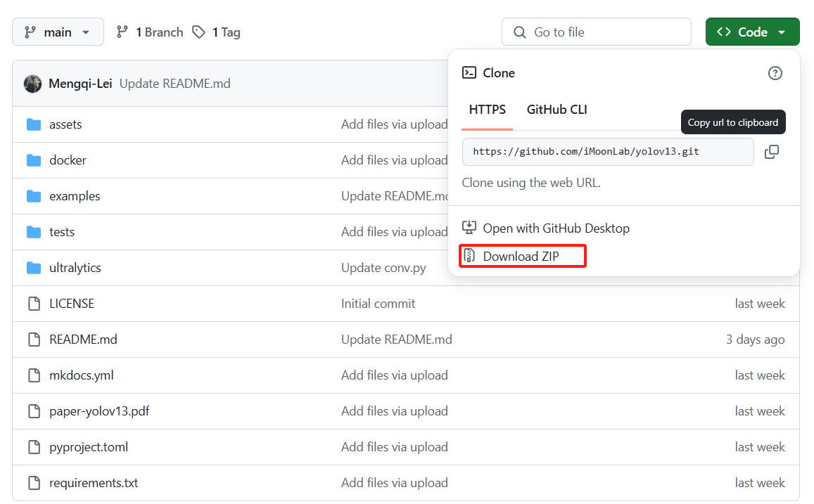This screenshot has height=504, width=814.
Task: Open Add files via upload commit for requirements.txt
Action: [395, 483]
